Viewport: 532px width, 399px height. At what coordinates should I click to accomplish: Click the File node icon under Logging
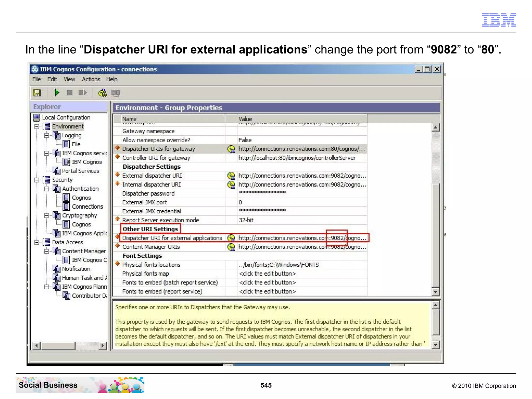pos(66,144)
